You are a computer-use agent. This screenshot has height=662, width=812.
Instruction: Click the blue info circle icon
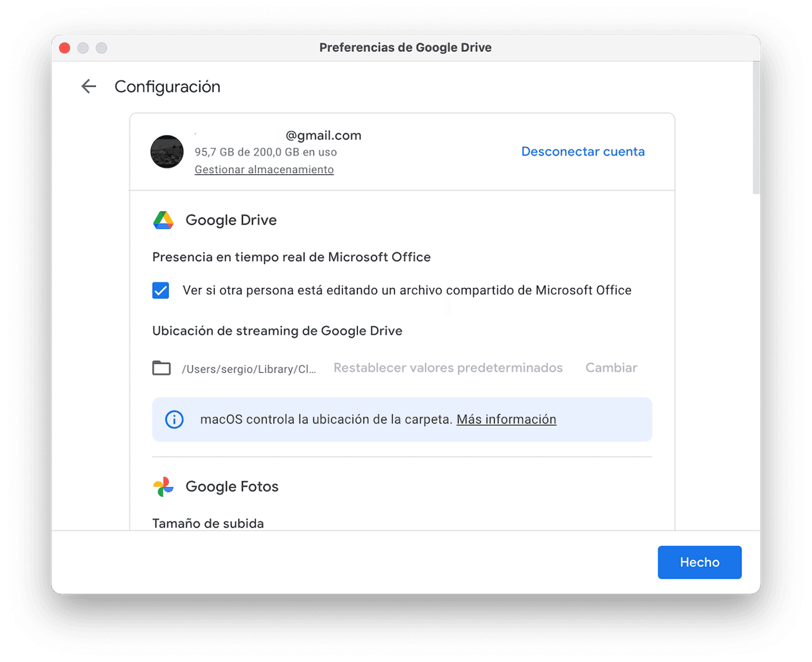[174, 420]
